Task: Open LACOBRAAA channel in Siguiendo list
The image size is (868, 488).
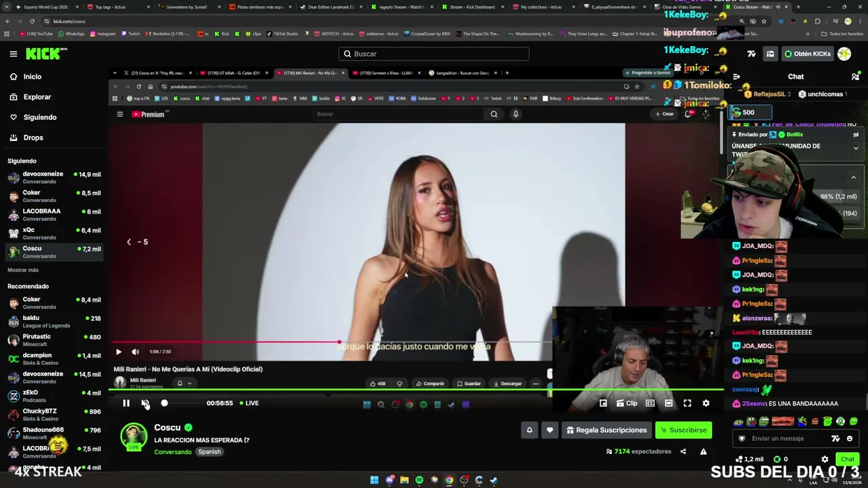Action: click(54, 215)
